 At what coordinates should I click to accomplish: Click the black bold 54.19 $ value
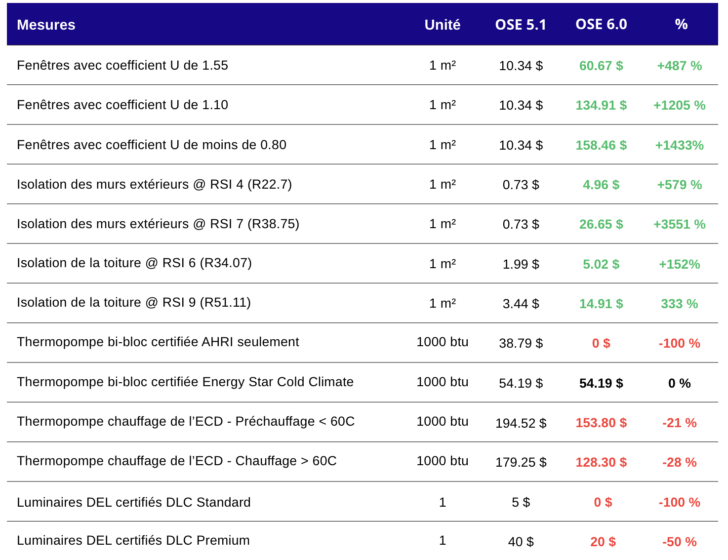pos(601,383)
